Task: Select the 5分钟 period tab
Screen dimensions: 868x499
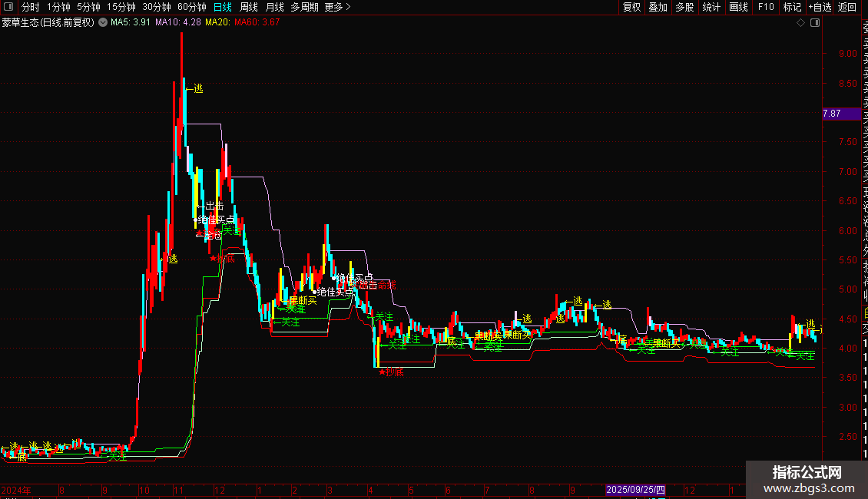Action: coord(88,7)
